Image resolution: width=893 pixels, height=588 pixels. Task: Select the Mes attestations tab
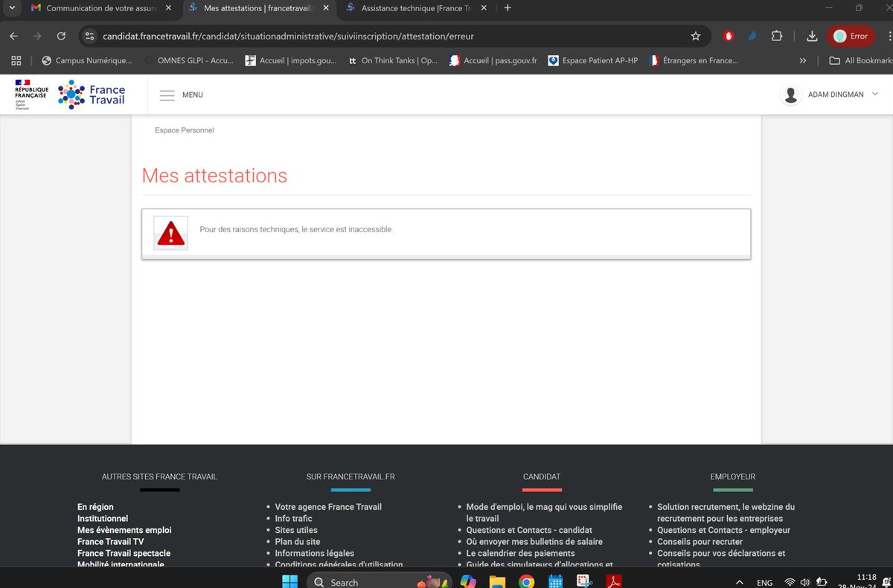[x=258, y=8]
